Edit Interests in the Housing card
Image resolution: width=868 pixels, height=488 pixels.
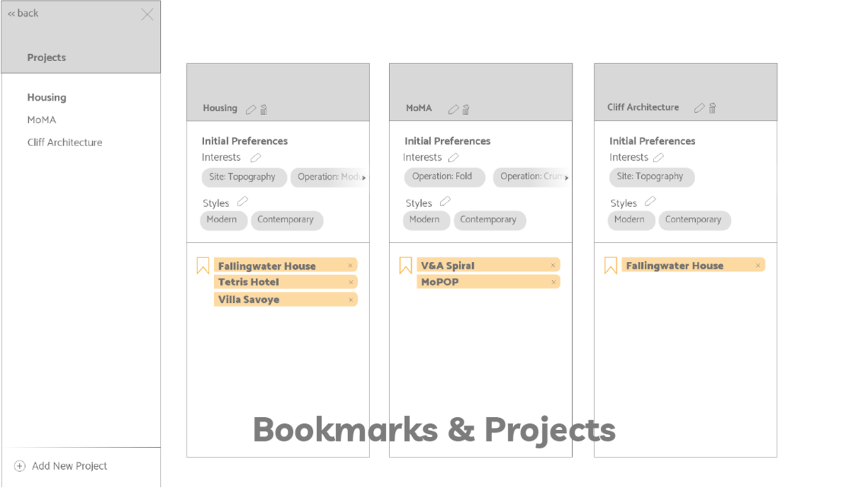pyautogui.click(x=256, y=158)
